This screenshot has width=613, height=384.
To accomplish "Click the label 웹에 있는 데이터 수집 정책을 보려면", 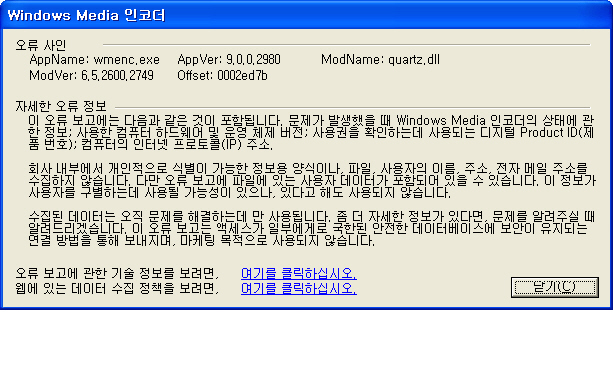I will [117, 289].
